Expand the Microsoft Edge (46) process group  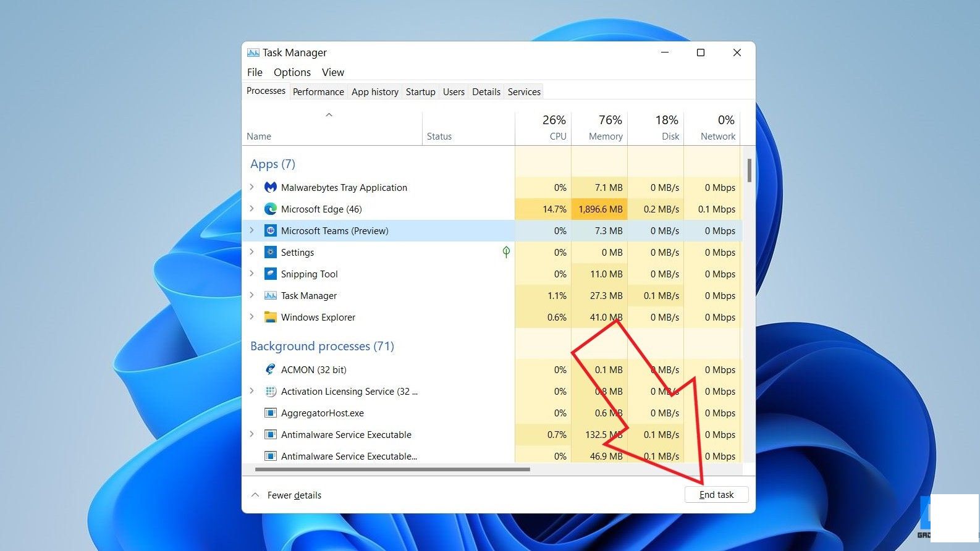pos(251,208)
